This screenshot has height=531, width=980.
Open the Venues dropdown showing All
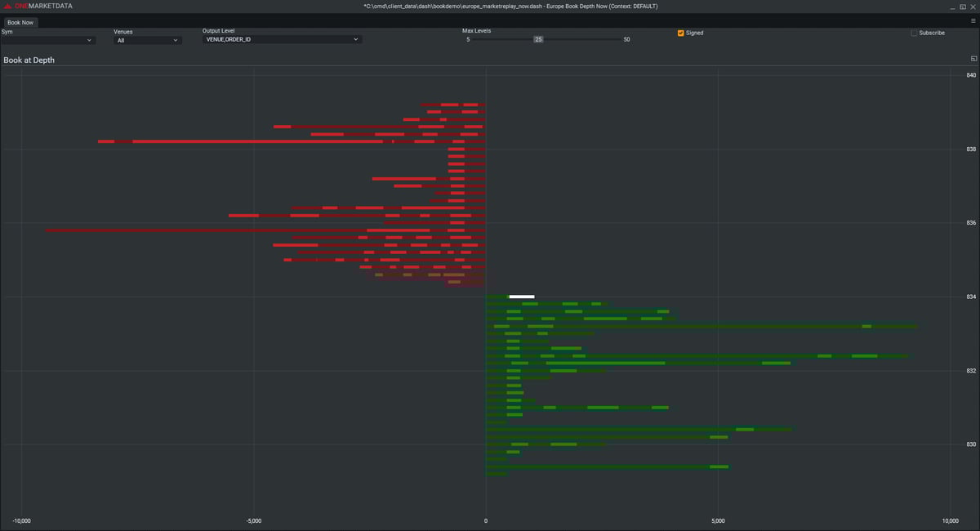(147, 39)
